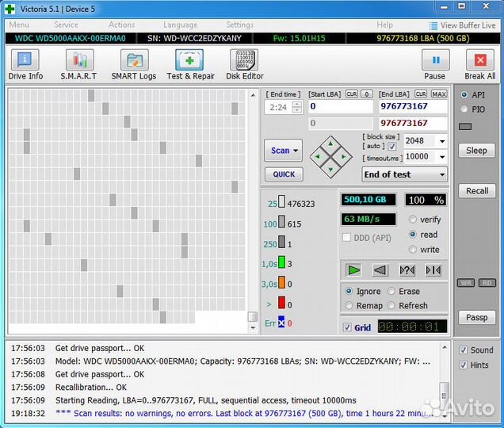Click the butterfly scan mode button

click(x=433, y=270)
